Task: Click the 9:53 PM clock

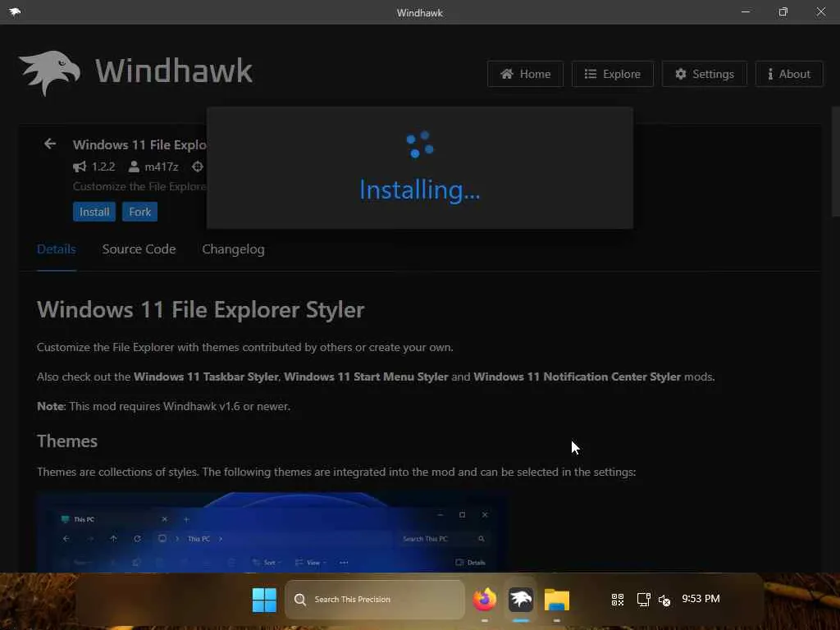Action: (x=701, y=598)
